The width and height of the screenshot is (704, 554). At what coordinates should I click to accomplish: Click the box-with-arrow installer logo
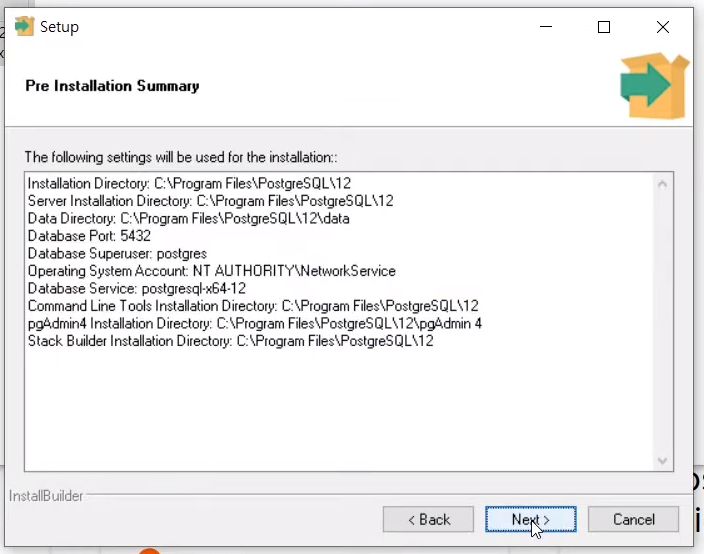tap(655, 86)
